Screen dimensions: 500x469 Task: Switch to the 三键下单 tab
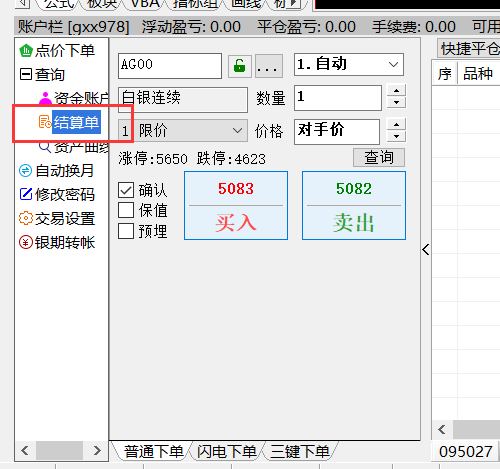tap(300, 452)
